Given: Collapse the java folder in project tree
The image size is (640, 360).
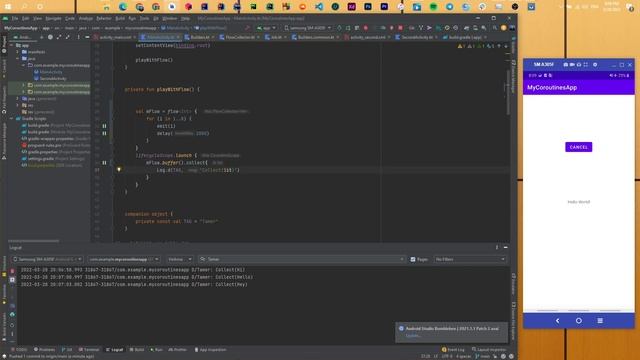Looking at the screenshot, I should [x=18, y=58].
